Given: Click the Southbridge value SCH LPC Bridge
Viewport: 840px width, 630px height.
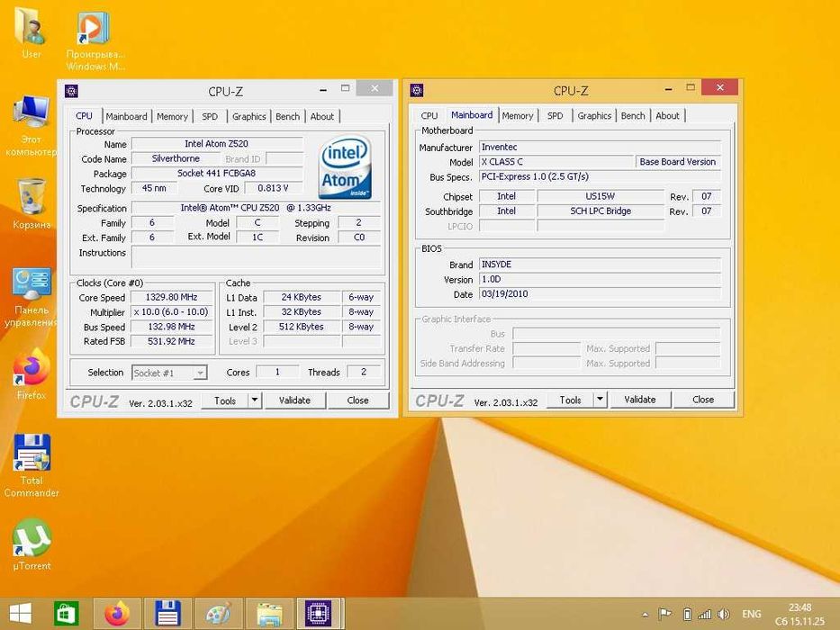Looking at the screenshot, I should click(x=601, y=211).
